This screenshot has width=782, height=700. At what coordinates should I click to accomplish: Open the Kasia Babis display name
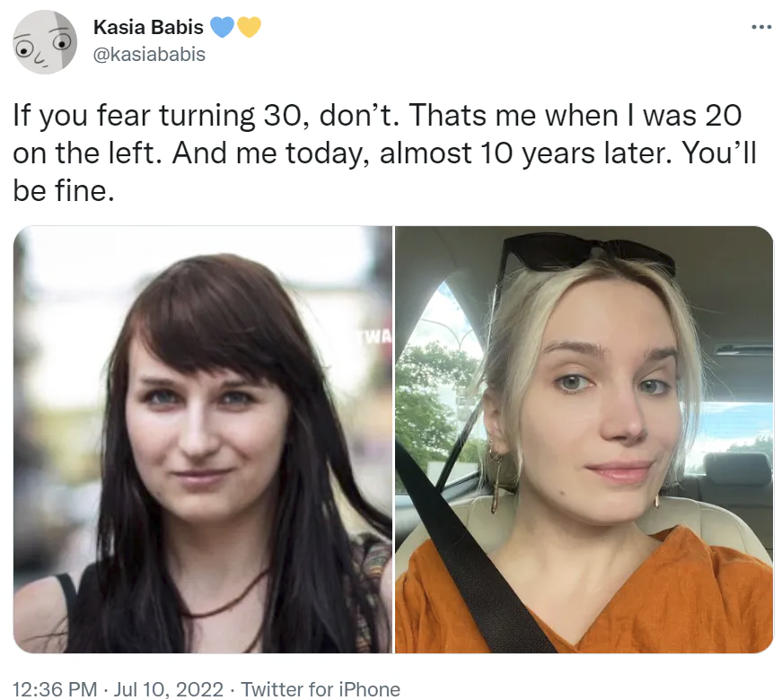coord(148,27)
